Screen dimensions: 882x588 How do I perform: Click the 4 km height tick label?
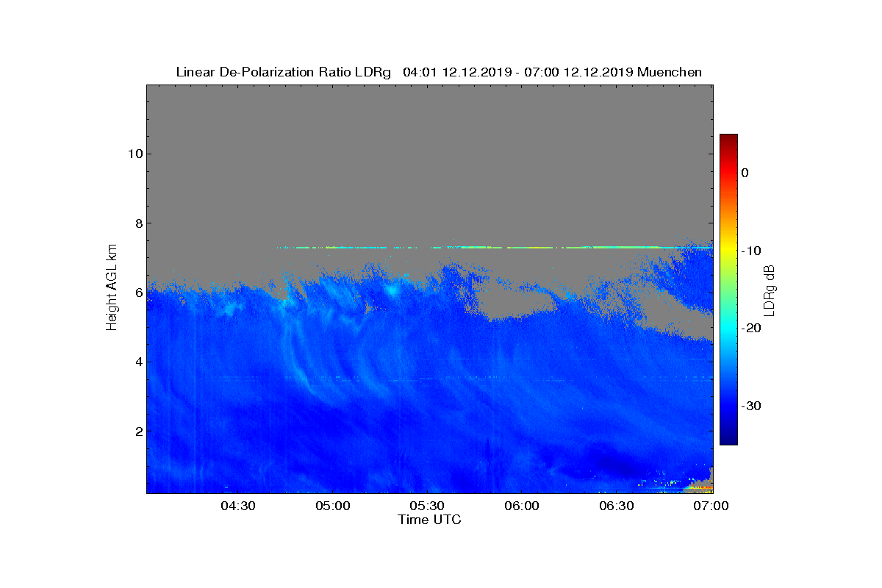(x=137, y=362)
